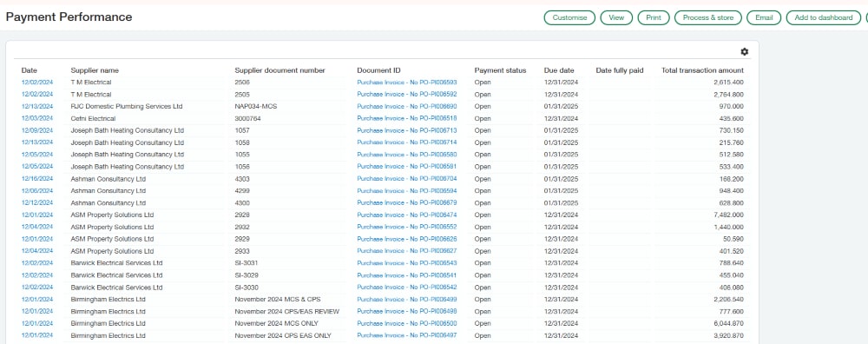Print the Payment Performance report
This screenshot has height=344, width=868.
[x=654, y=17]
